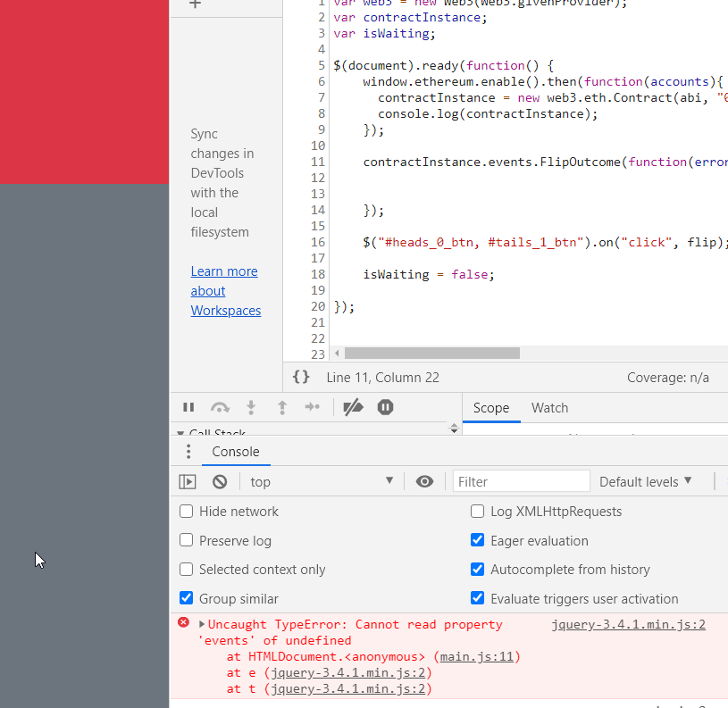Screen dimensions: 728x708
Task: Toggle pause on exceptions icon
Action: click(x=385, y=407)
